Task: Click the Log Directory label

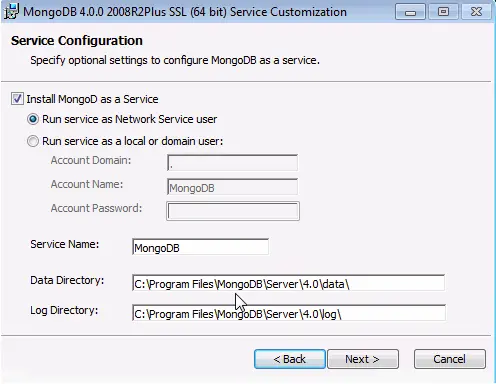Action: [64, 310]
